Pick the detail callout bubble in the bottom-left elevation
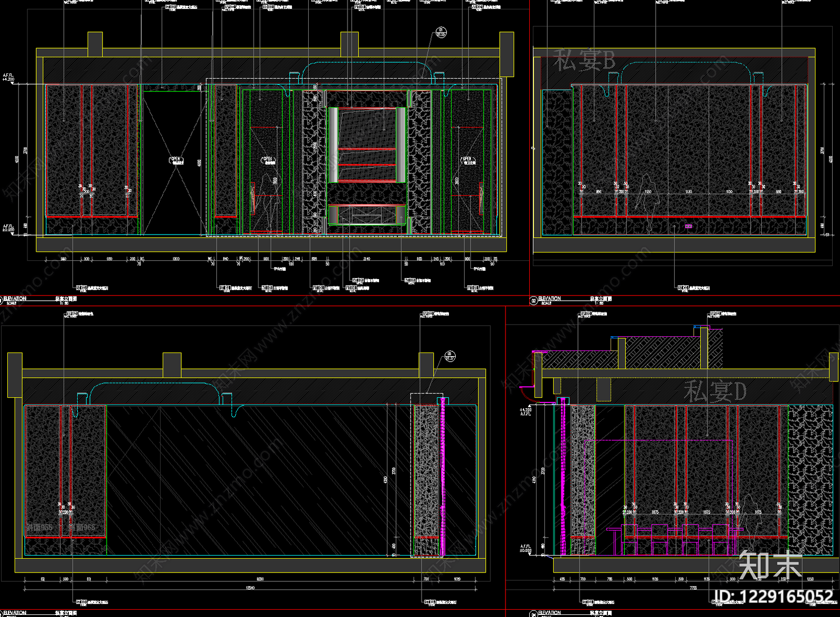 click(x=450, y=356)
